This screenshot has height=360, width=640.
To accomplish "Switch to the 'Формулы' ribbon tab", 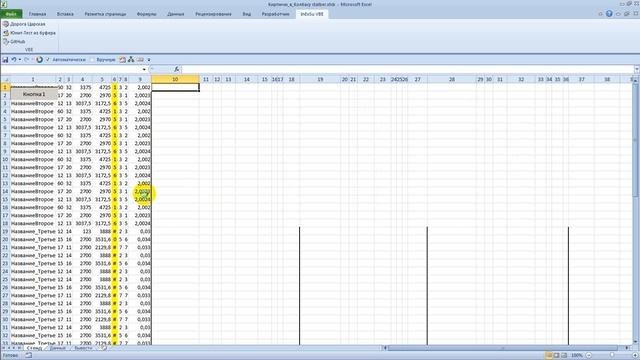I will (x=147, y=14).
